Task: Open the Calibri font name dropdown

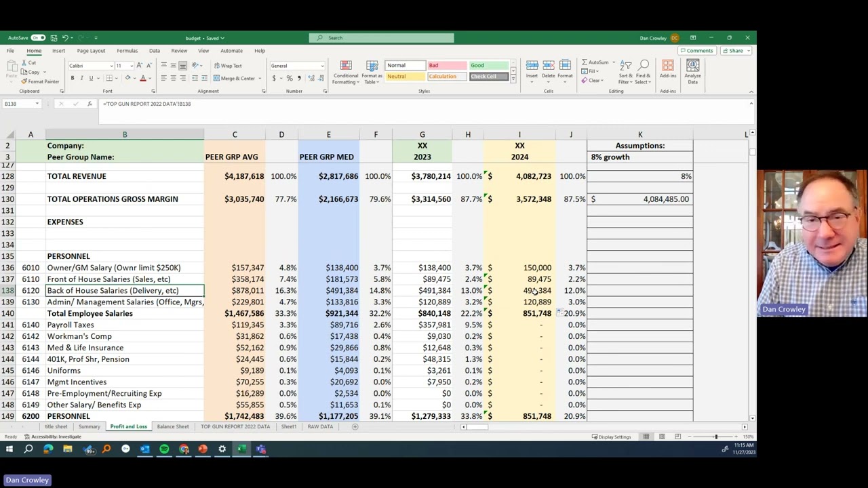Action: (x=111, y=66)
